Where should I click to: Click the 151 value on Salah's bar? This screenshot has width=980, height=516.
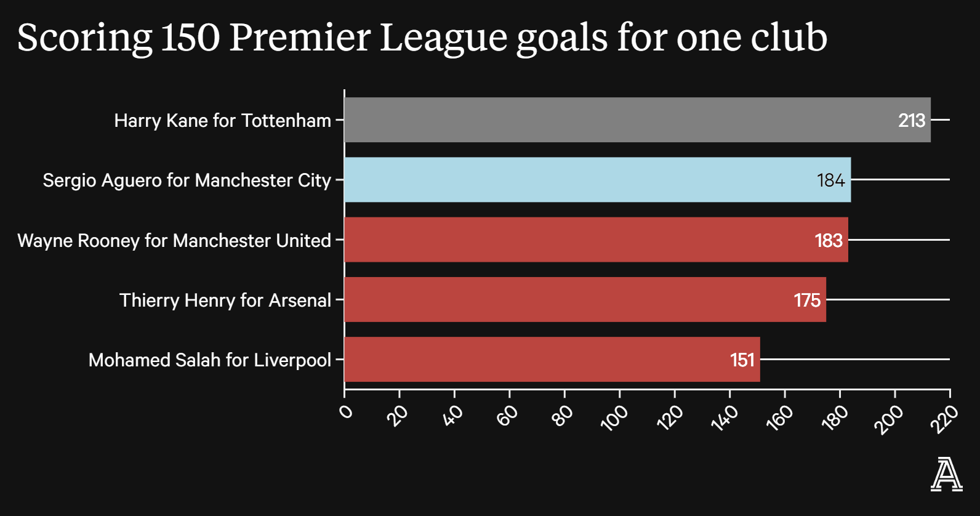coord(742,360)
